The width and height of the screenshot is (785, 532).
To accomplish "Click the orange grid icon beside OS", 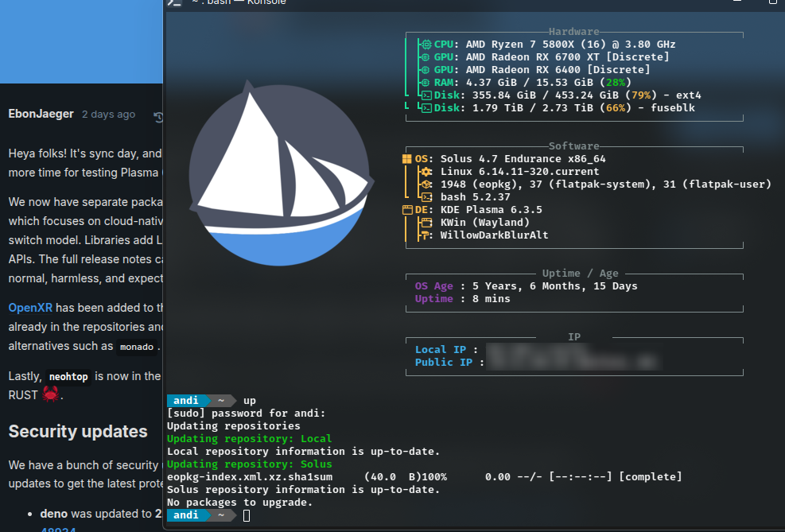I will (407, 159).
